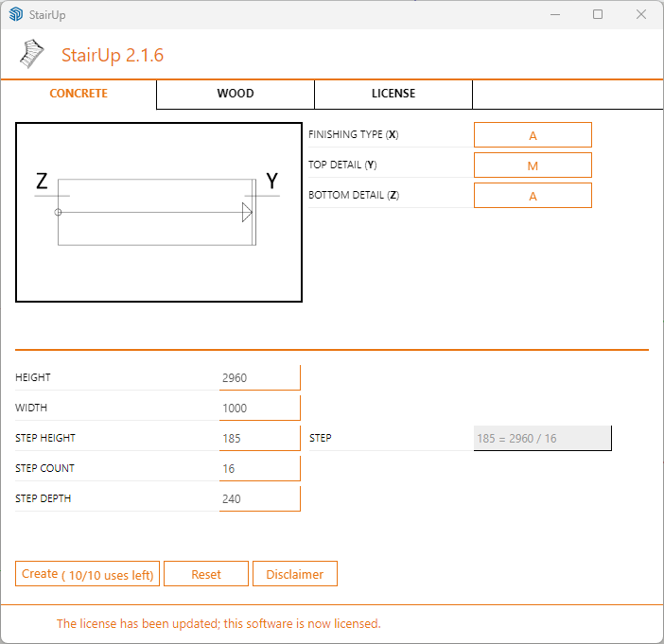
Task: Click the Reset button
Action: (206, 574)
